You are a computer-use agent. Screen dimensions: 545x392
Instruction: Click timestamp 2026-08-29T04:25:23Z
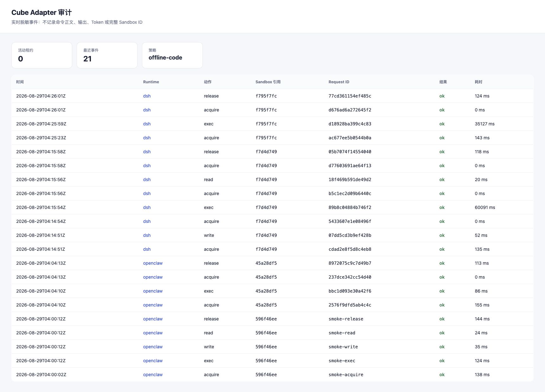tap(41, 138)
